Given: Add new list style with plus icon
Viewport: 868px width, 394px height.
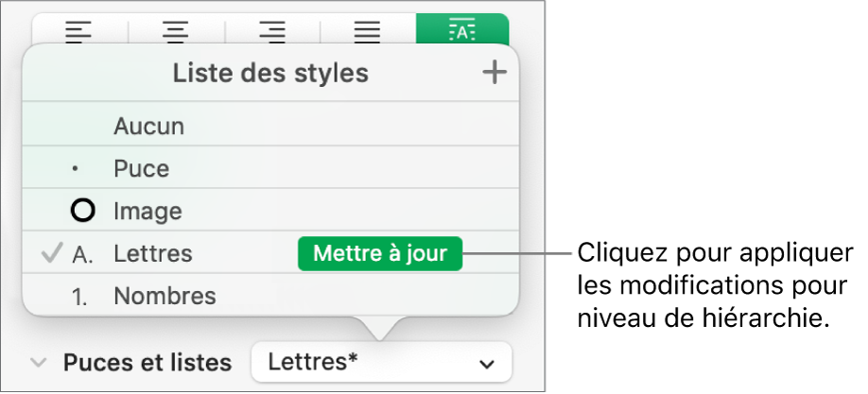Looking at the screenshot, I should click(x=495, y=74).
